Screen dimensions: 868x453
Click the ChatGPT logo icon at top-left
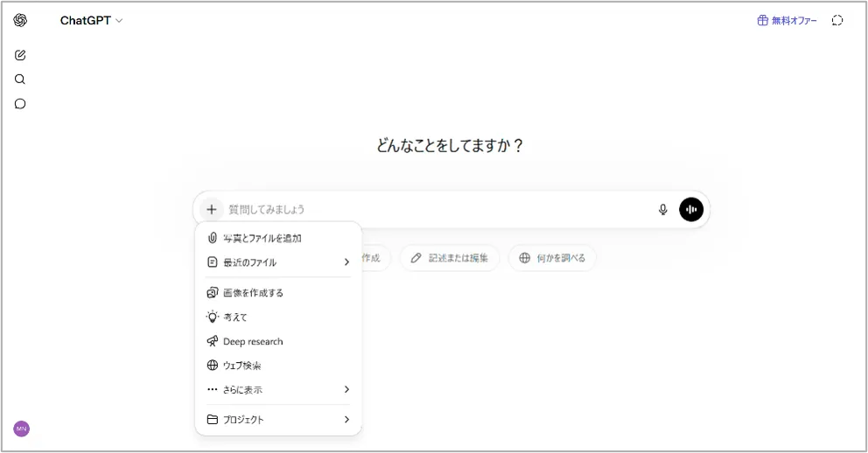point(20,20)
